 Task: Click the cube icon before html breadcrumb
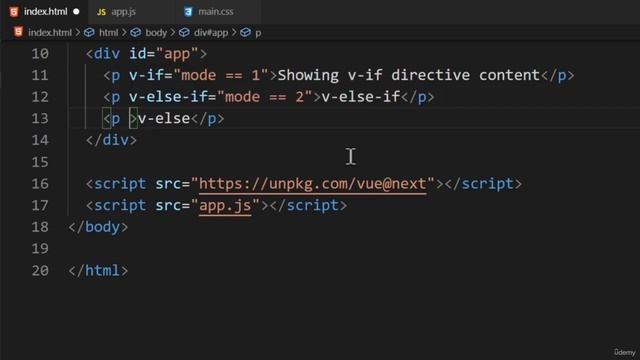(x=89, y=33)
